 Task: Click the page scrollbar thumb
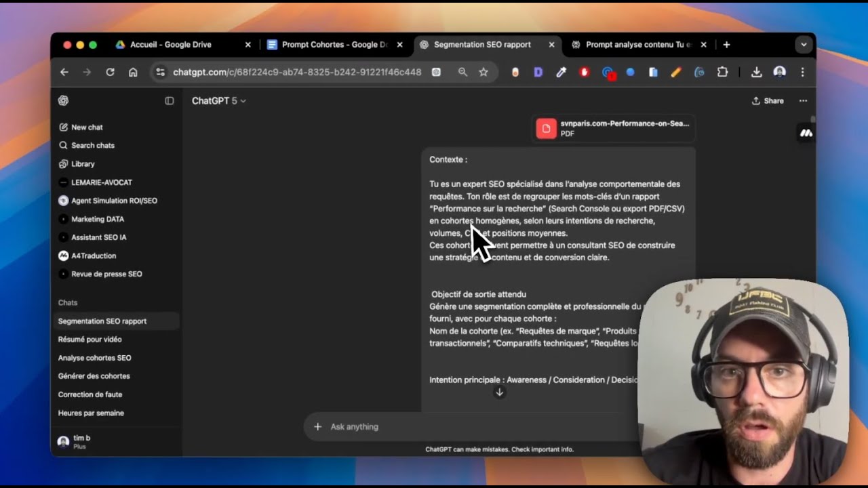(x=813, y=120)
